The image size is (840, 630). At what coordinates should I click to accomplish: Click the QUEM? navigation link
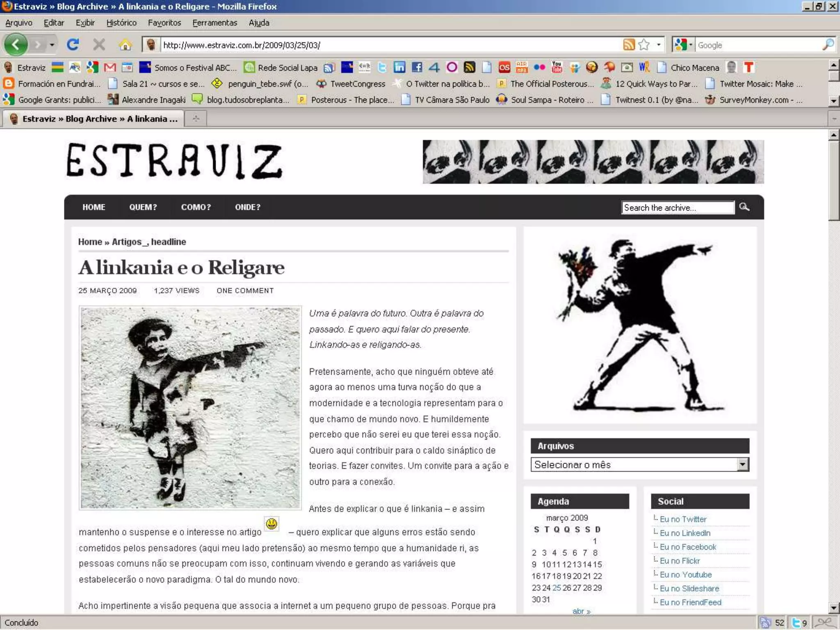click(x=143, y=207)
